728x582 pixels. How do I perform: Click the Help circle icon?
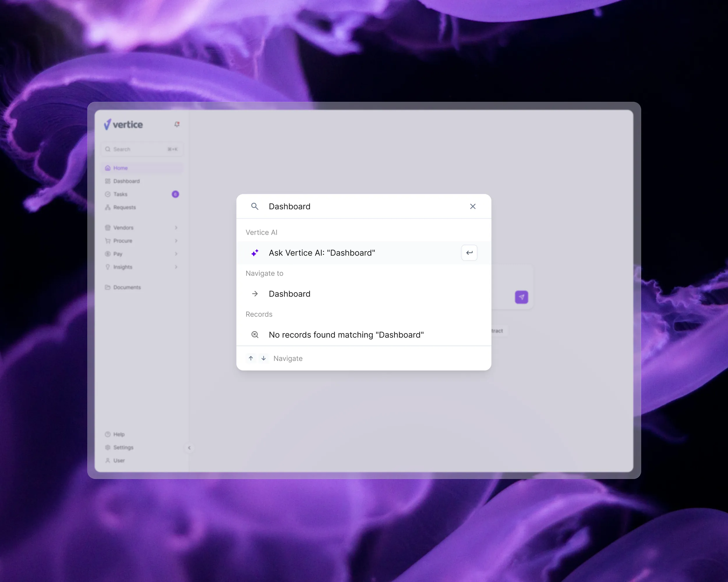pyautogui.click(x=108, y=434)
